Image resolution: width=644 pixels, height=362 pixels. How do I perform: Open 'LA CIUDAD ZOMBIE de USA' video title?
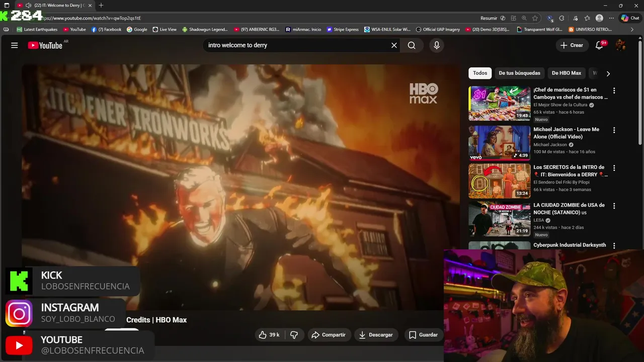[x=569, y=209]
